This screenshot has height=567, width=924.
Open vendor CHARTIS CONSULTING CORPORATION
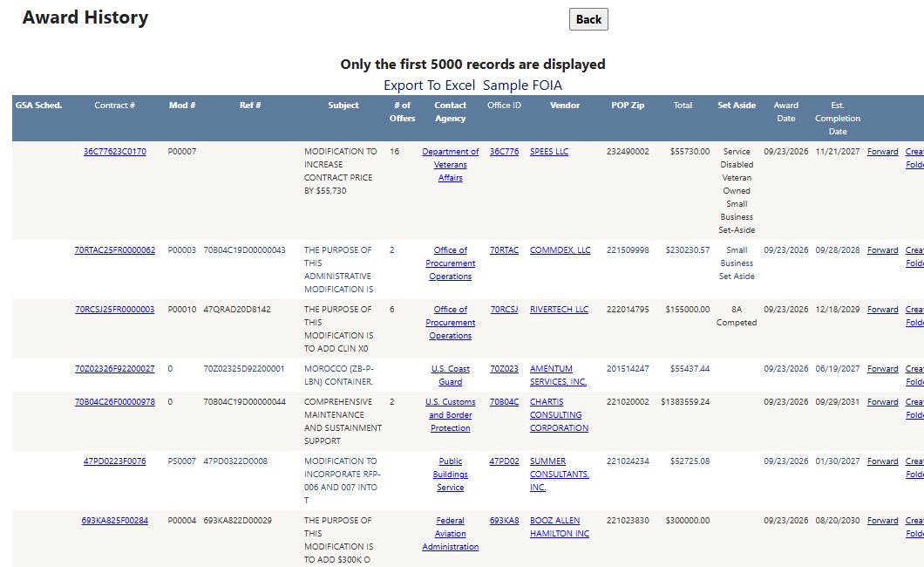(560, 415)
